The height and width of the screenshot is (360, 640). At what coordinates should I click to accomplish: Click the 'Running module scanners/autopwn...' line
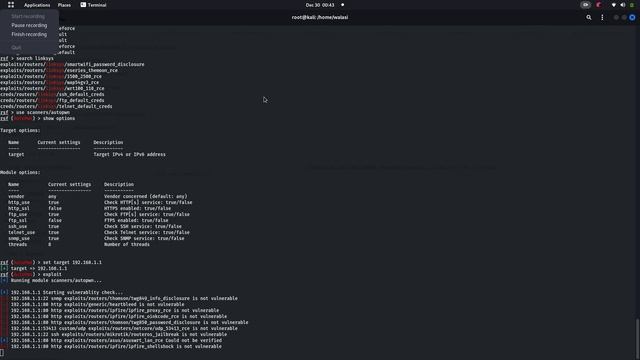[x=51, y=280]
